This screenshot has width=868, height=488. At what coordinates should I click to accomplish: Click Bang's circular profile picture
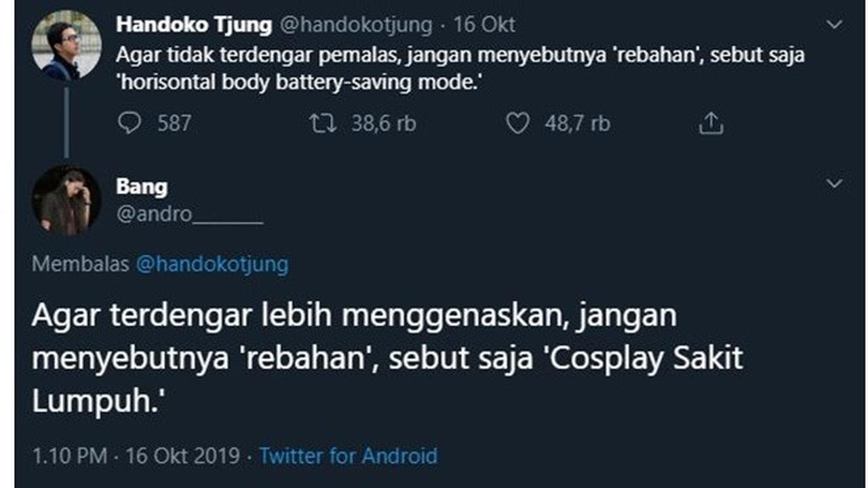[65, 200]
